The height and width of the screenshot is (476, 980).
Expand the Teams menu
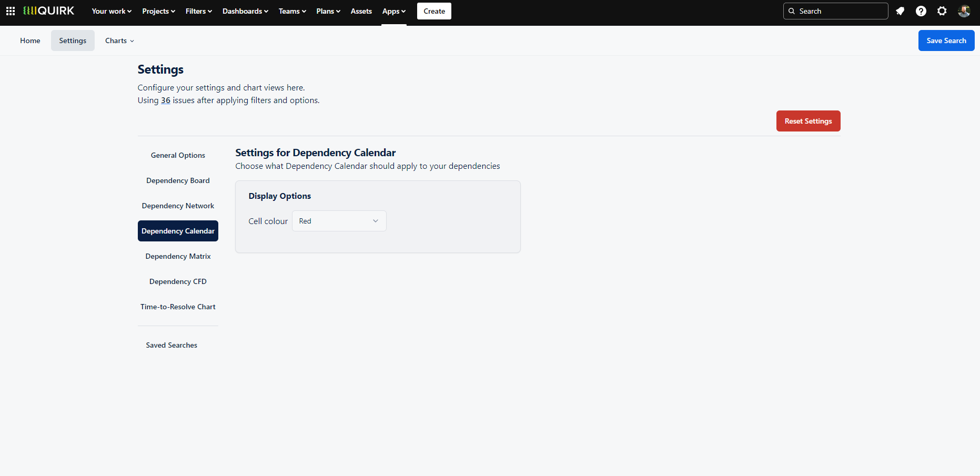(292, 11)
